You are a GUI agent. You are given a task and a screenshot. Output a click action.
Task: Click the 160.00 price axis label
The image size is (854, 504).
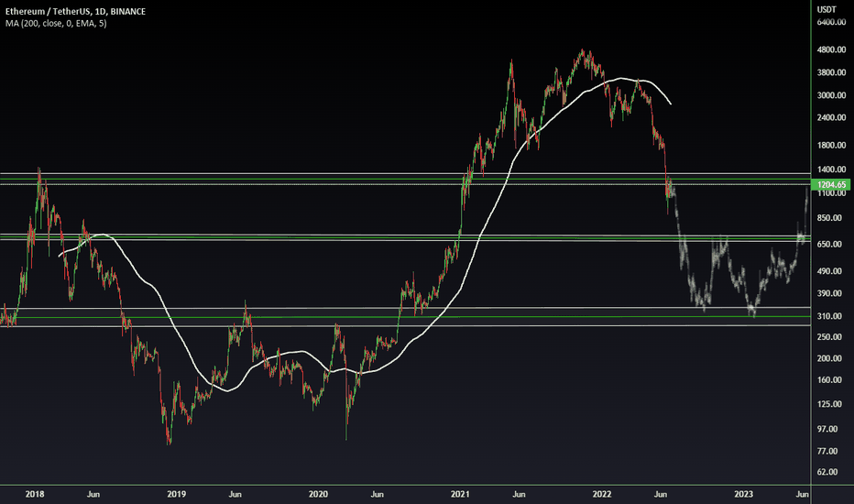[831, 380]
